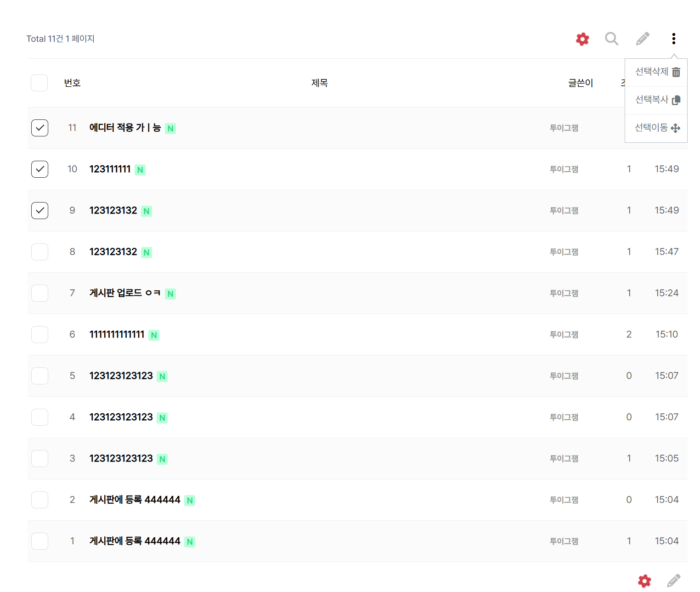The width and height of the screenshot is (700, 592).
Task: Click the time 15:47 on post 8
Action: click(x=666, y=252)
